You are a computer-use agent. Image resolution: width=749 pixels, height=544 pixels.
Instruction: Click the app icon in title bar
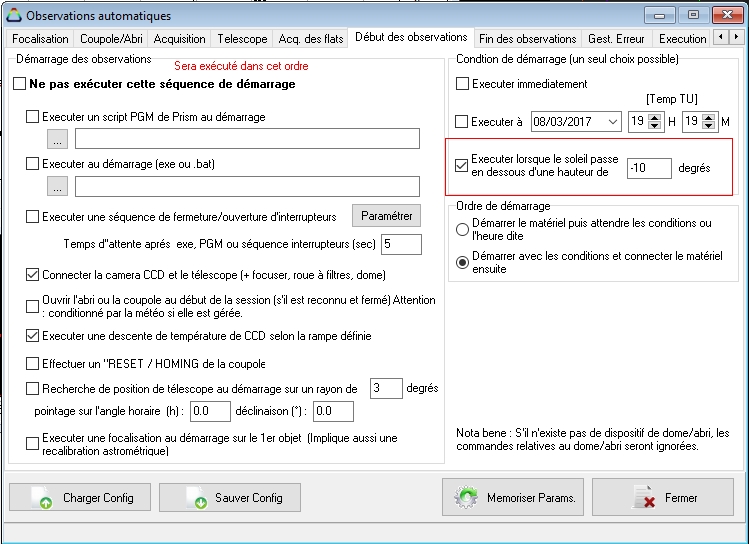pos(13,16)
